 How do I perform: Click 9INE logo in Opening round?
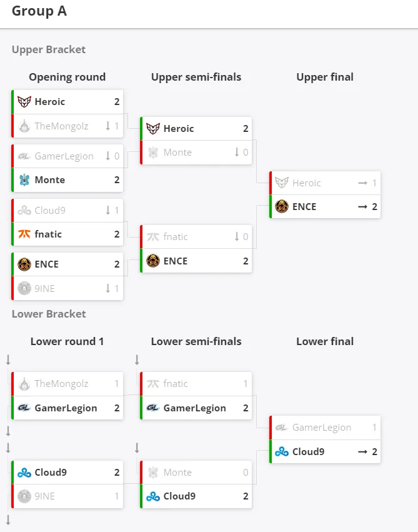click(24, 288)
